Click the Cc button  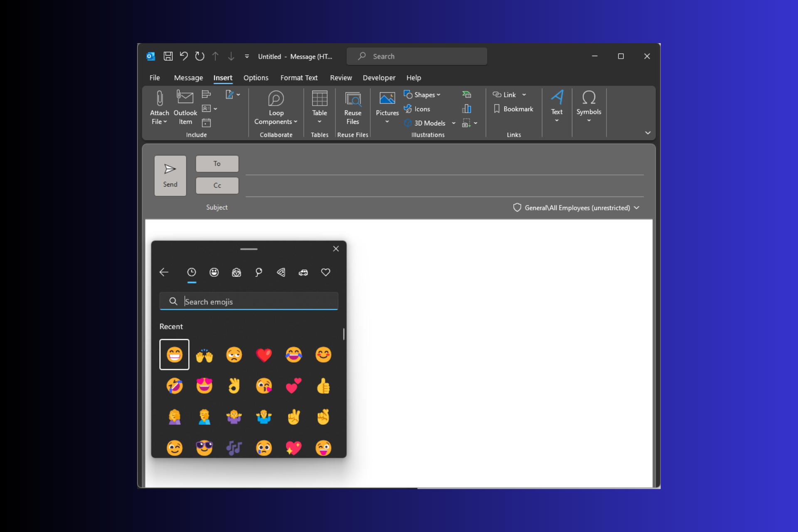217,185
